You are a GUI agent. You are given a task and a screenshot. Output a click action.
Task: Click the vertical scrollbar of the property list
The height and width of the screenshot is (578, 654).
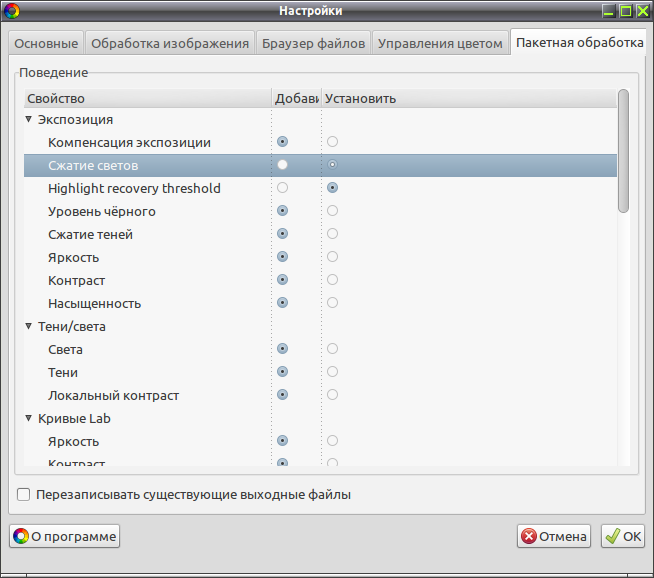point(623,151)
